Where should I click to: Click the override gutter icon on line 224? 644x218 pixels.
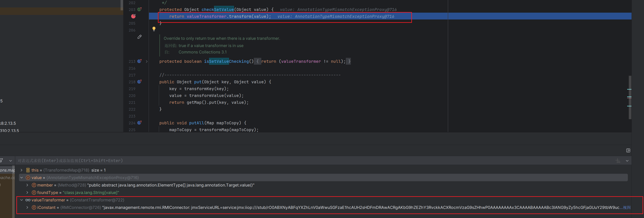139,122
